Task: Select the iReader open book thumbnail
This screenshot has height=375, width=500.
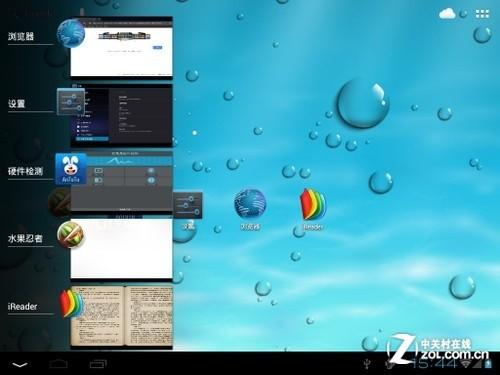Action: 121,316
